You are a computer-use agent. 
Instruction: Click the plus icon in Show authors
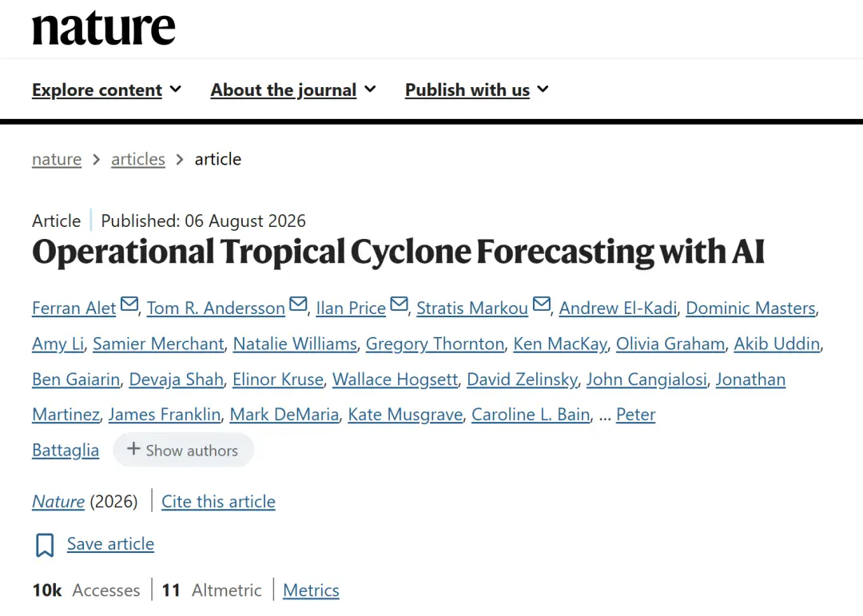(133, 449)
